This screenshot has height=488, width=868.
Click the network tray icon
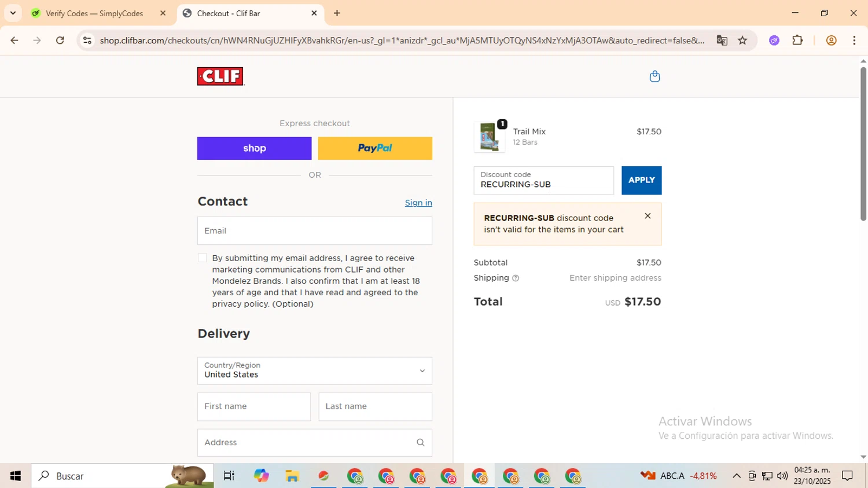pyautogui.click(x=767, y=476)
